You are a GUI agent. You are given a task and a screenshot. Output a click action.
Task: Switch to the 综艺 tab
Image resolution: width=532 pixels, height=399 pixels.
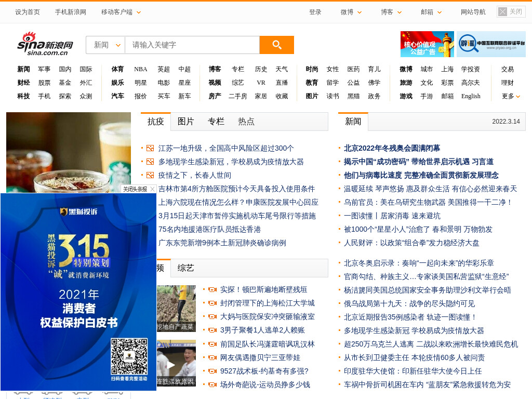(x=185, y=268)
